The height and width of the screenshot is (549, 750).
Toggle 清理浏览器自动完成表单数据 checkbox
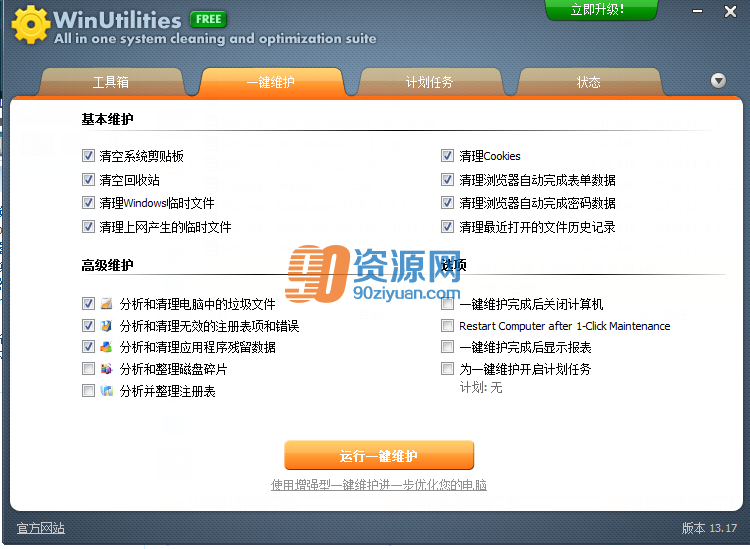pos(447,179)
